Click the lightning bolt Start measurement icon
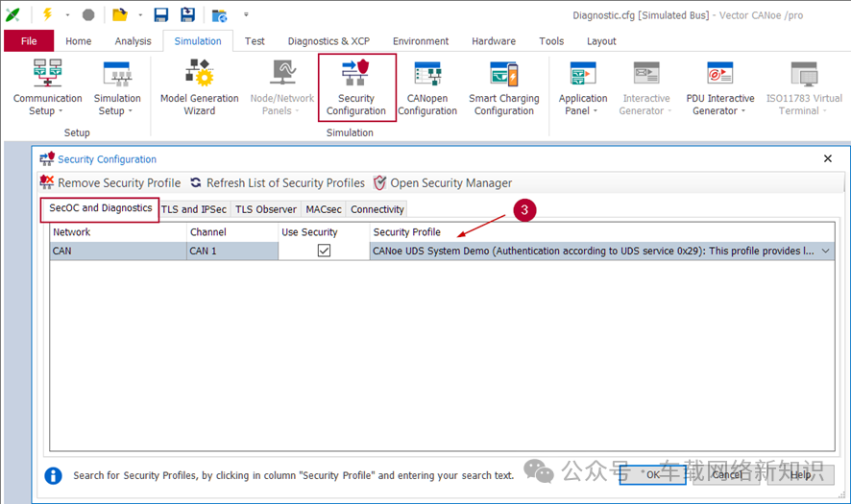This screenshot has height=504, width=851. coord(48,14)
